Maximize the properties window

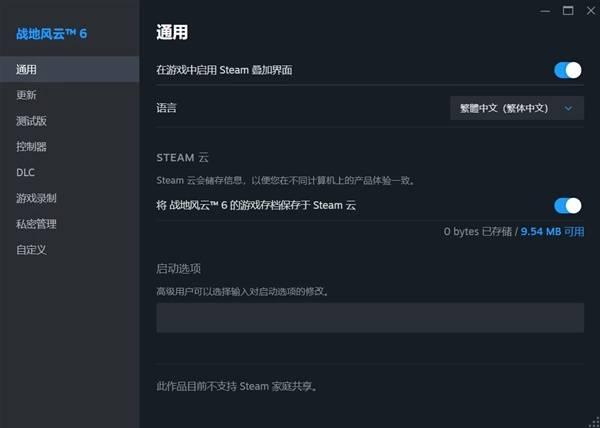click(568, 11)
